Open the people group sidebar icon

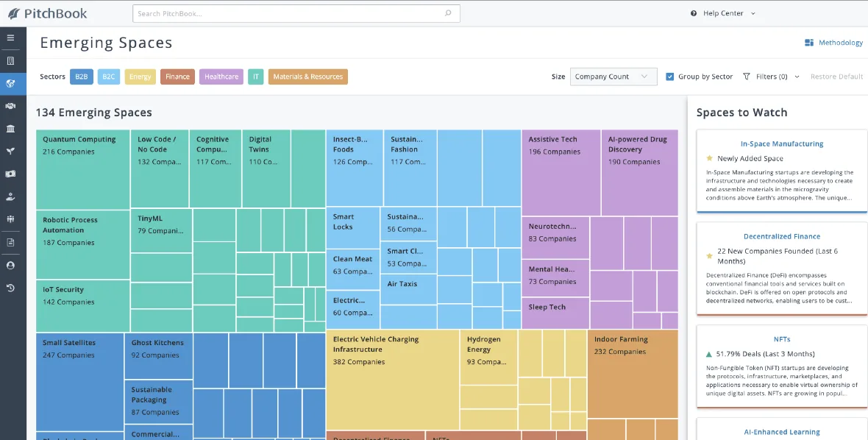(10, 219)
